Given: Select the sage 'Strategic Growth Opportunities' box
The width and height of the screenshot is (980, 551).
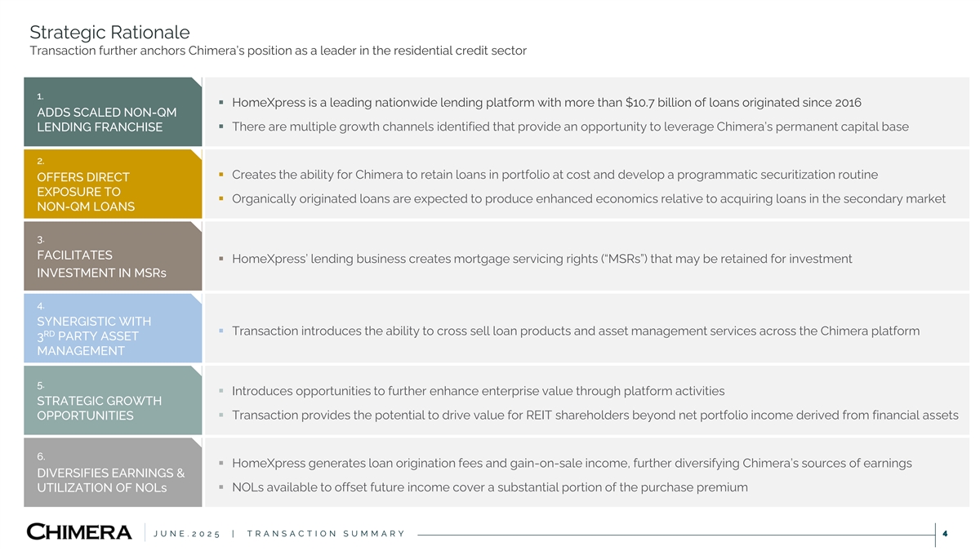Looking at the screenshot, I should click(x=113, y=400).
